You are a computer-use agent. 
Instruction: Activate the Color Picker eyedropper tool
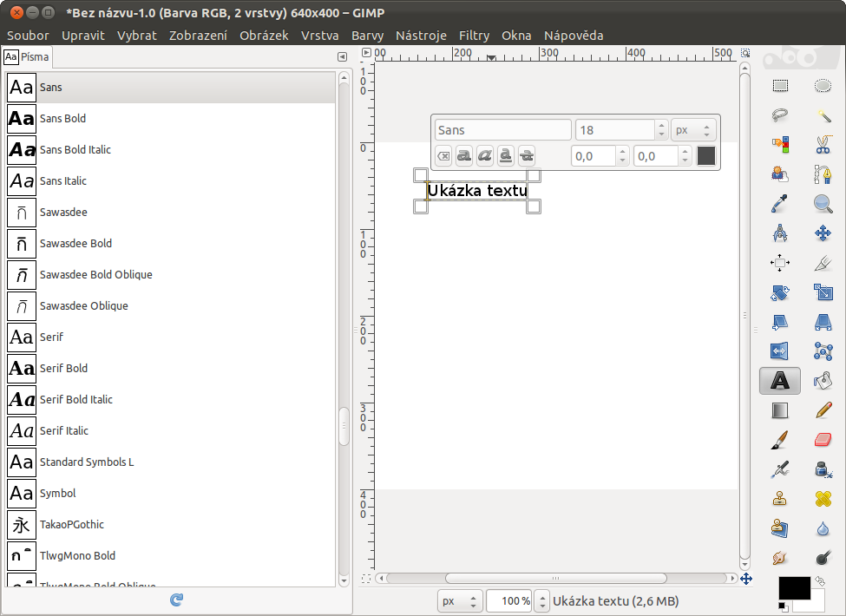780,204
